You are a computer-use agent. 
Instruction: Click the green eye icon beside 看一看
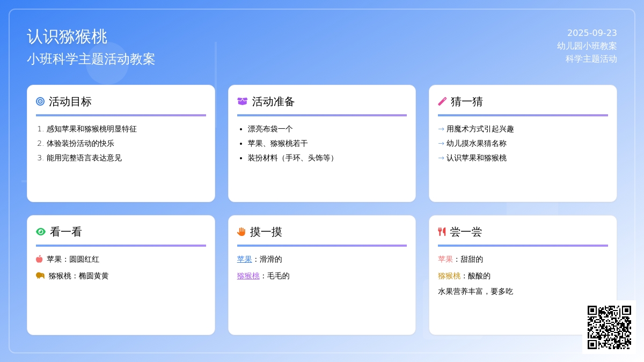(41, 232)
